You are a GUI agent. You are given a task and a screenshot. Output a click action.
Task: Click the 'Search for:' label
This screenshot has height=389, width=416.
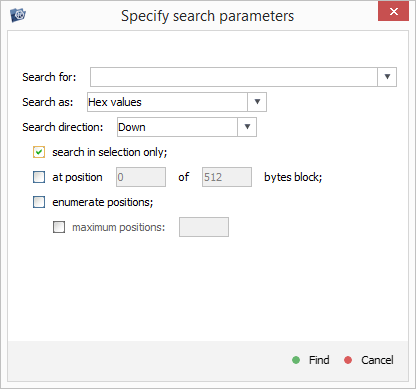(49, 77)
